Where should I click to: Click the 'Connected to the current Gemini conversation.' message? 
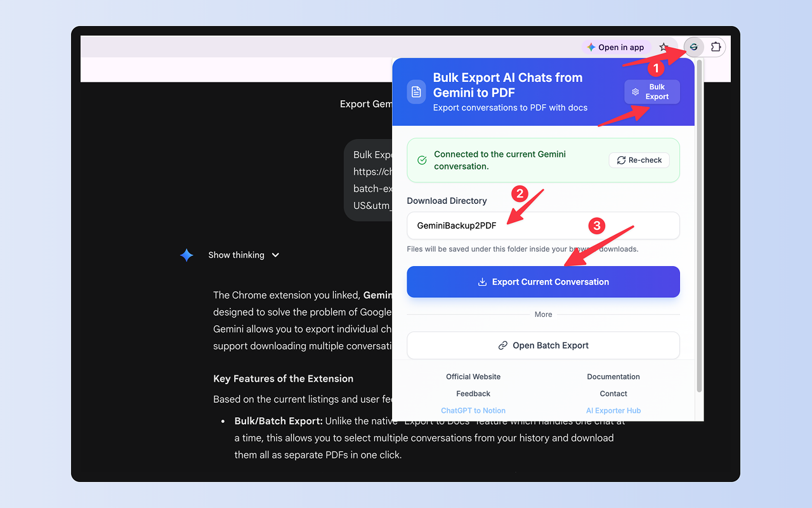pos(500,160)
